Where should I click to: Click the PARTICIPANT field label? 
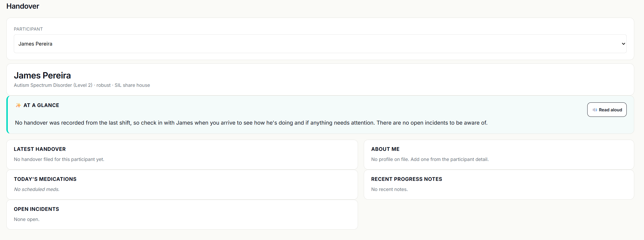click(x=28, y=29)
